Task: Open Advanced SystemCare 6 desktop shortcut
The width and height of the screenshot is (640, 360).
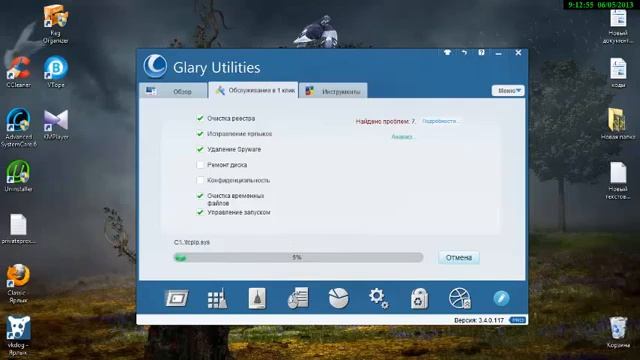Action: (x=18, y=127)
